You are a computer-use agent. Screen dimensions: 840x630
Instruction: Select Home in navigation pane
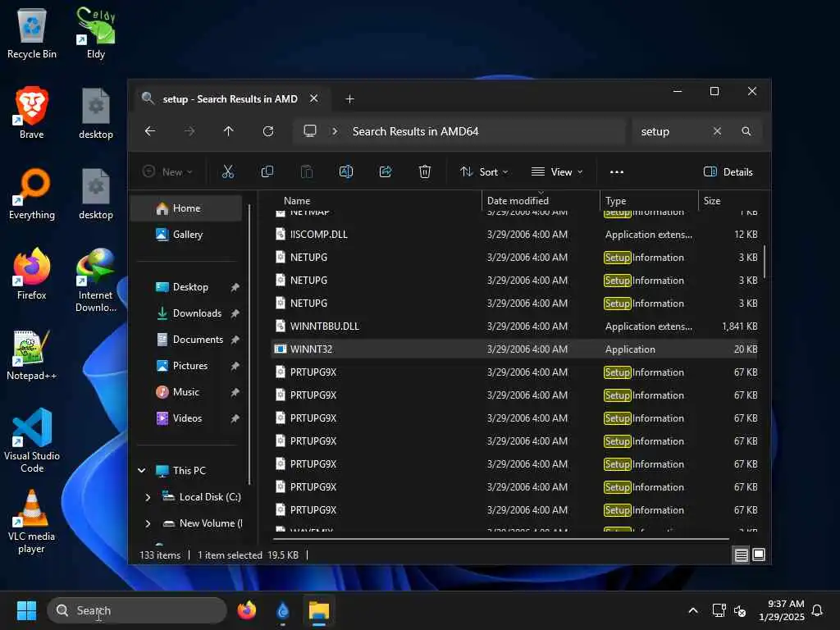186,208
